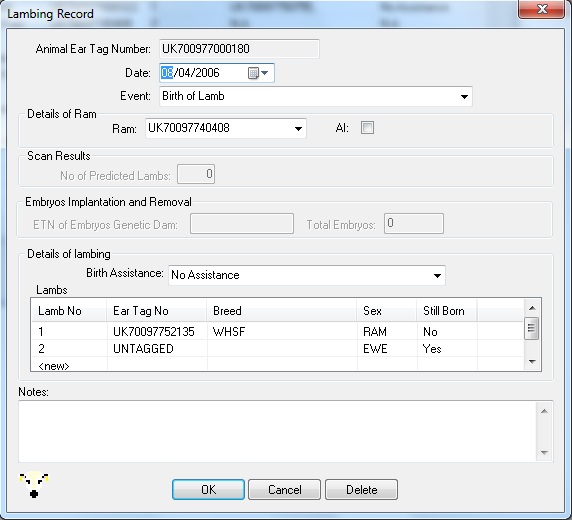
Task: Click the sheep logo icon
Action: [x=34, y=485]
